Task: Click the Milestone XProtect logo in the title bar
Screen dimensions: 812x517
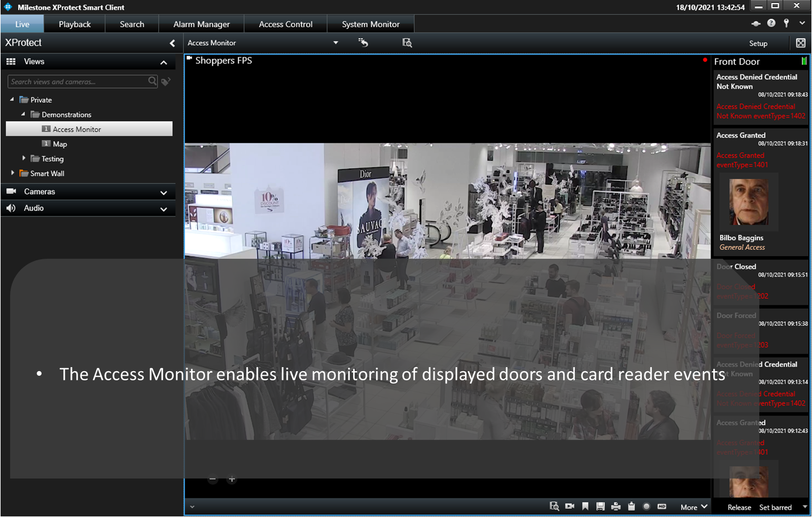Action: coord(8,7)
